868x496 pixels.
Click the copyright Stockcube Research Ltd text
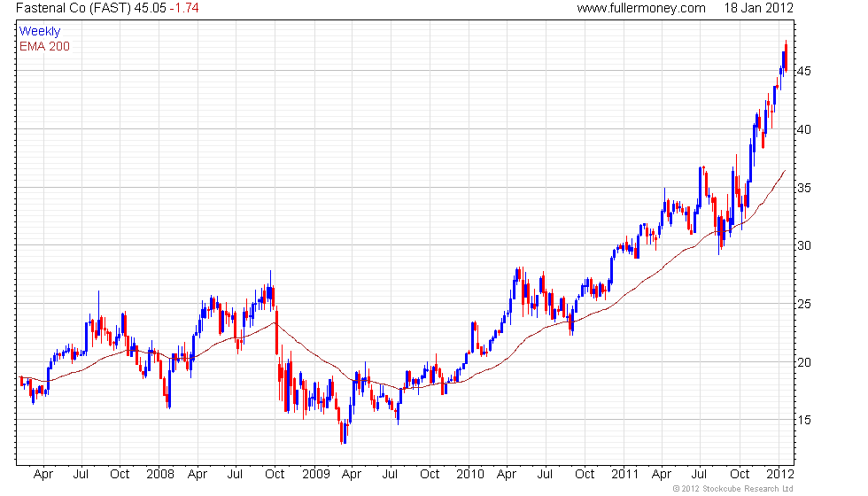(x=733, y=489)
